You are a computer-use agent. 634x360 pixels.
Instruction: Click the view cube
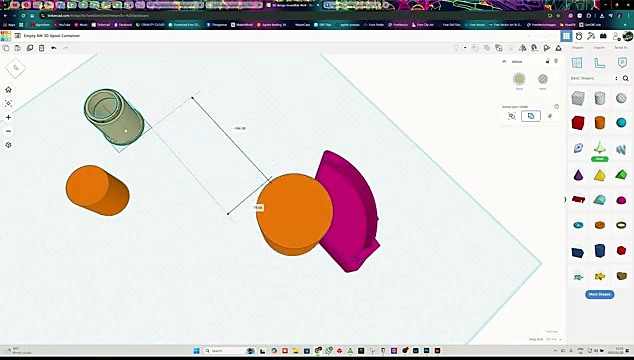click(x=16, y=68)
